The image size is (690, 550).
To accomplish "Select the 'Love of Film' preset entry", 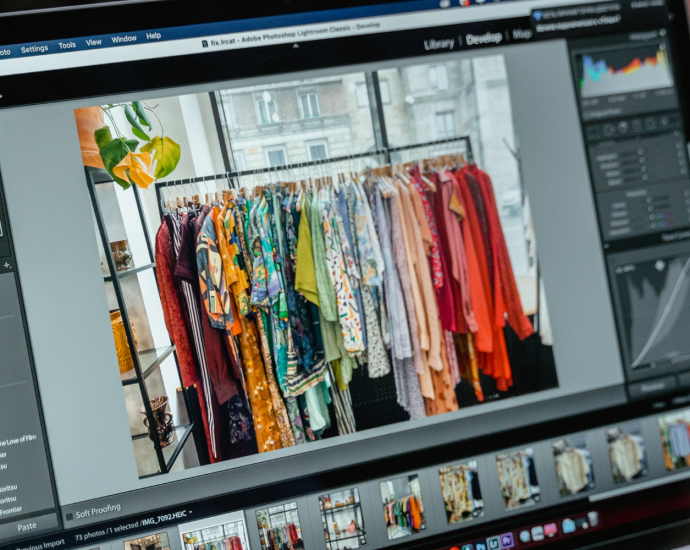I will (20, 440).
